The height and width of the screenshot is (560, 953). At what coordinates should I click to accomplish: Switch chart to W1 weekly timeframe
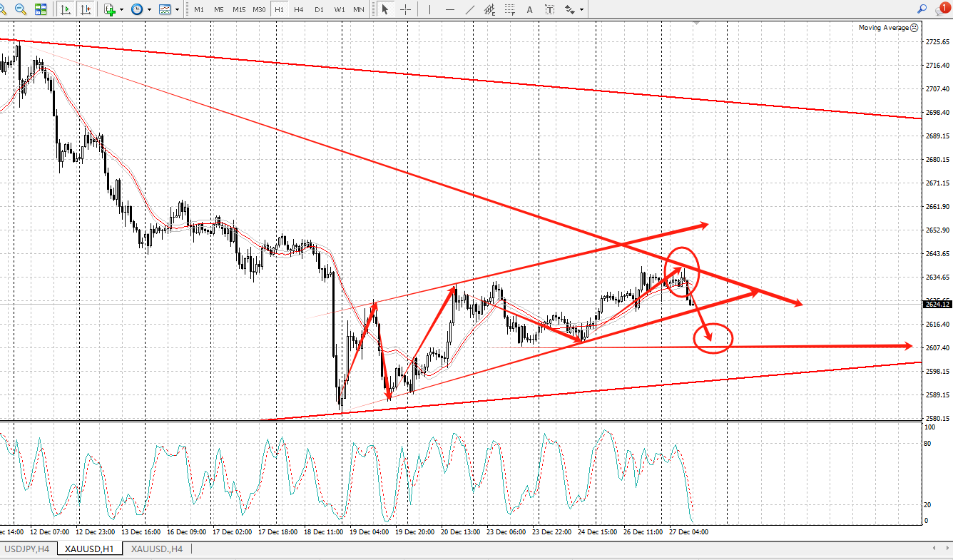click(x=340, y=10)
